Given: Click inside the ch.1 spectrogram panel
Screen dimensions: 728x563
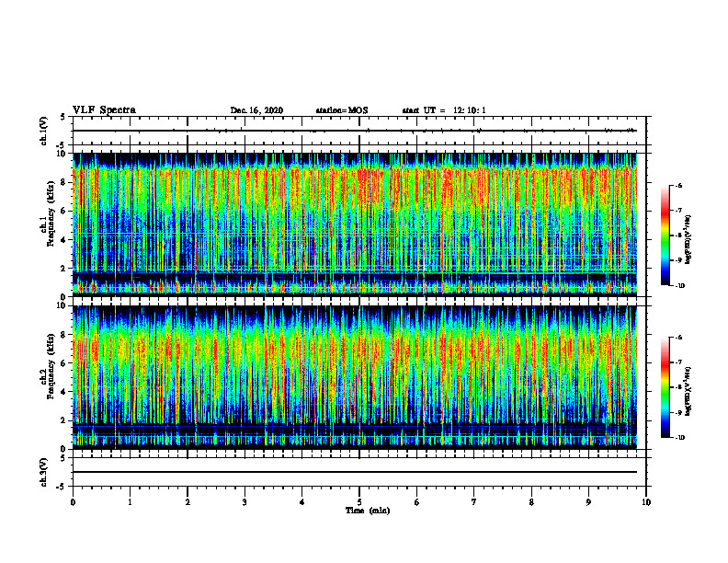Looking at the screenshot, I should (355, 224).
